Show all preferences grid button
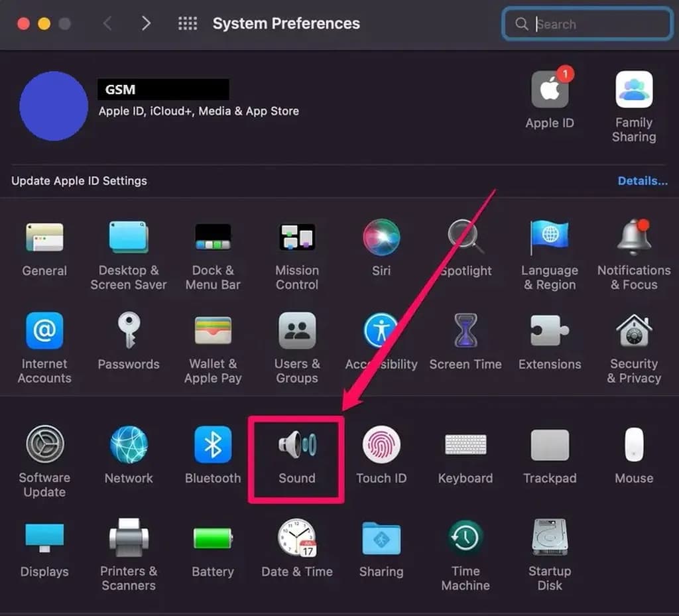This screenshot has height=616, width=679. [188, 24]
